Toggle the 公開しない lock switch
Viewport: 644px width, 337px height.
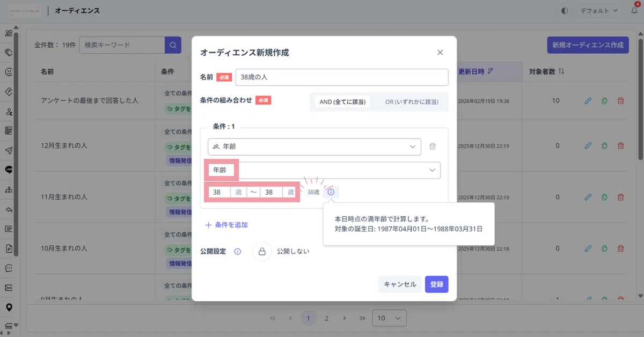pyautogui.click(x=262, y=251)
